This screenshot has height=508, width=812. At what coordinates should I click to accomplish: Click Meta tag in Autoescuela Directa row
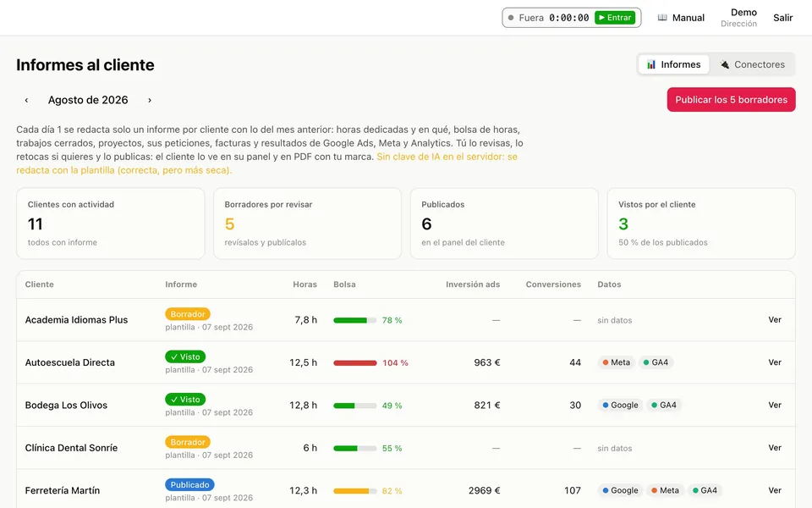click(616, 362)
